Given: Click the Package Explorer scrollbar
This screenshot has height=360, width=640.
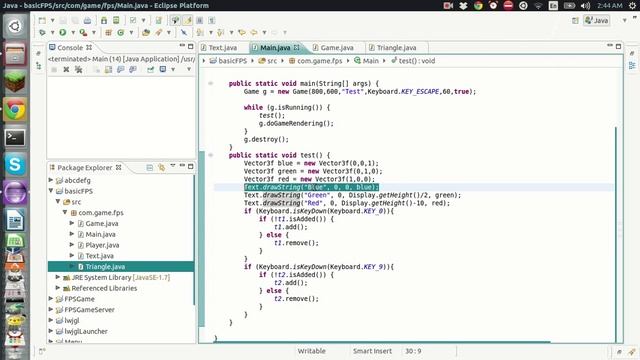Looking at the screenshot, I should click(194, 240).
